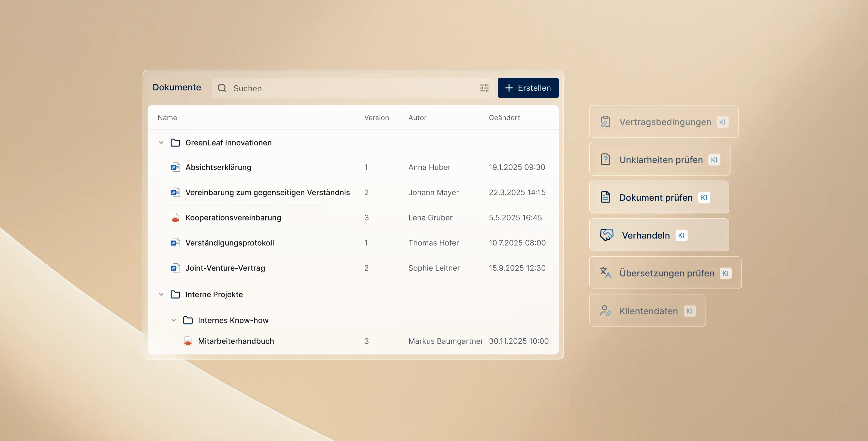Click the Übersetzungen prüfen translate icon
This screenshot has height=441, width=868.
(605, 273)
